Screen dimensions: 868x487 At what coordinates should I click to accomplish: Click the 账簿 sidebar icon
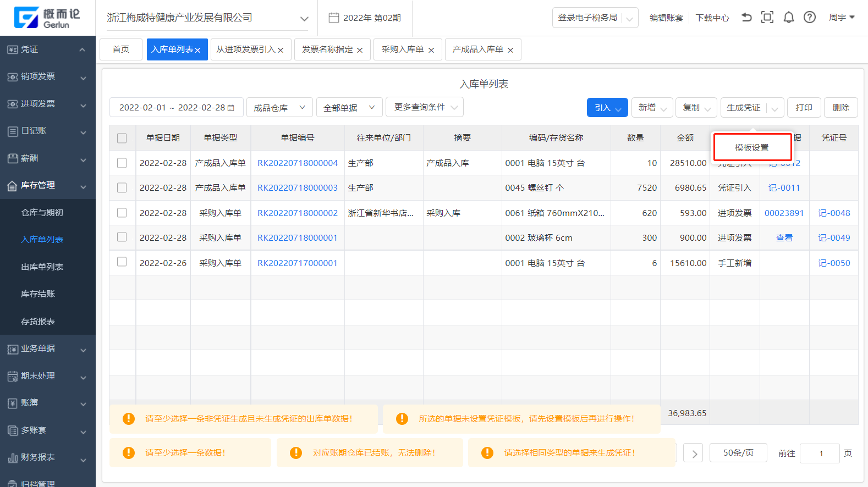13,403
